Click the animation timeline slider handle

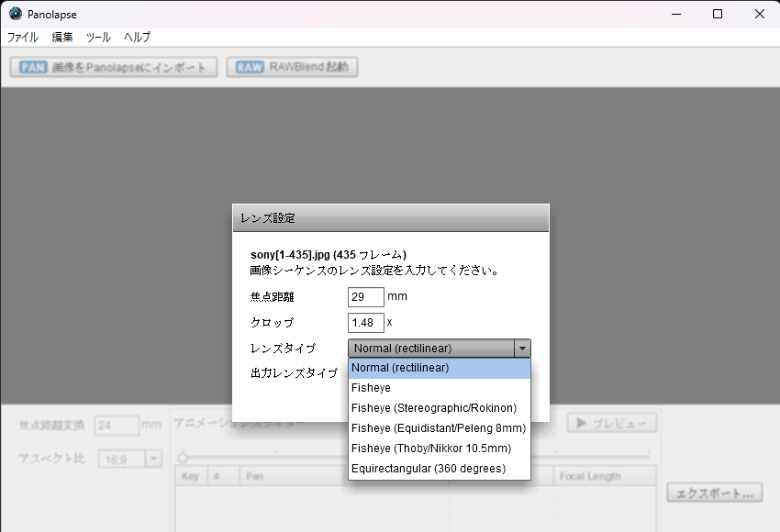point(183,457)
